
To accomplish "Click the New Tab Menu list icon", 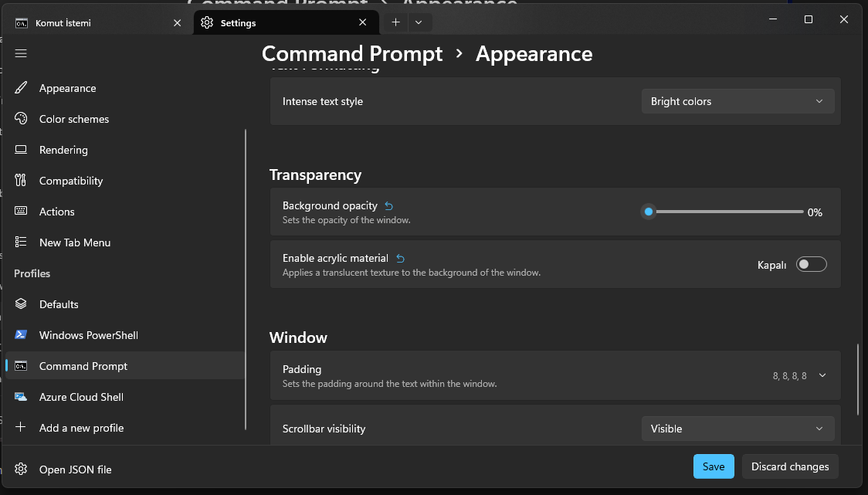I will [x=21, y=242].
